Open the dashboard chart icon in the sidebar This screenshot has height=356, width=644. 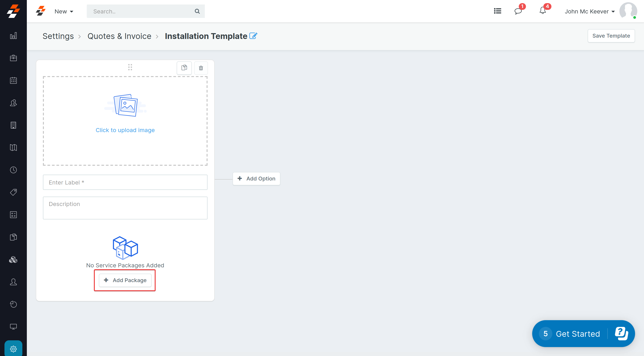[13, 36]
